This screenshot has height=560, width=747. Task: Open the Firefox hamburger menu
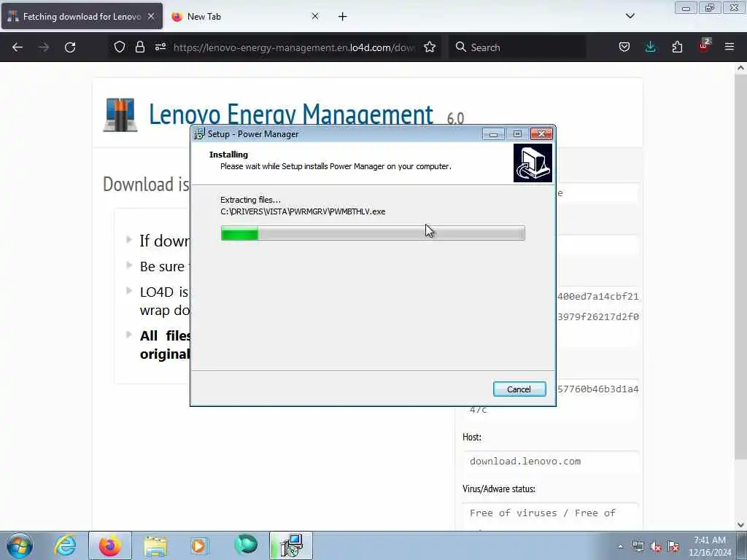pyautogui.click(x=729, y=47)
